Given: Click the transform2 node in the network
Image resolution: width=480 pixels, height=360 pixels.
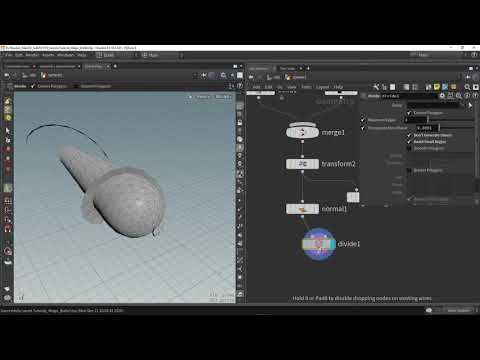Looking at the screenshot, I should pos(302,164).
